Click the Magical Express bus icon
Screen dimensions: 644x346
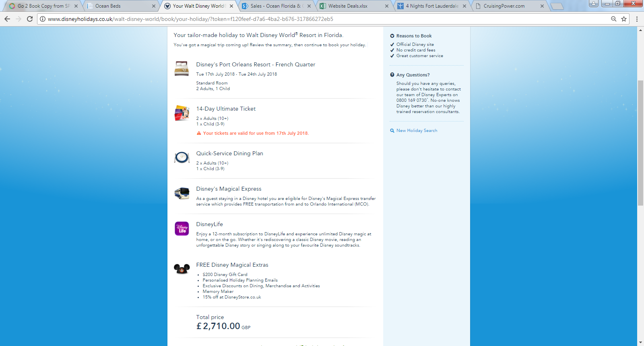(182, 193)
